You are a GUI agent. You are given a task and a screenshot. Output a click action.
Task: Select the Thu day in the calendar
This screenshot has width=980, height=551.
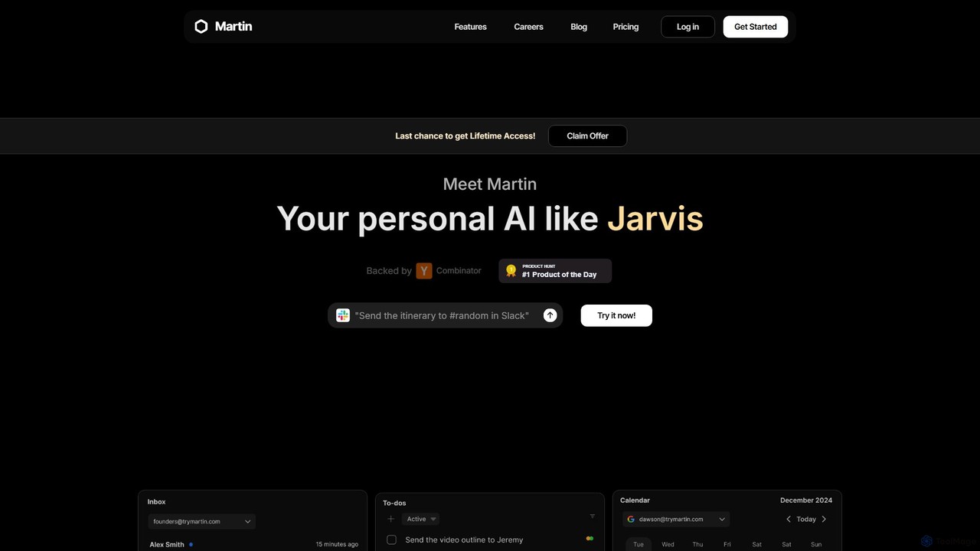point(697,544)
